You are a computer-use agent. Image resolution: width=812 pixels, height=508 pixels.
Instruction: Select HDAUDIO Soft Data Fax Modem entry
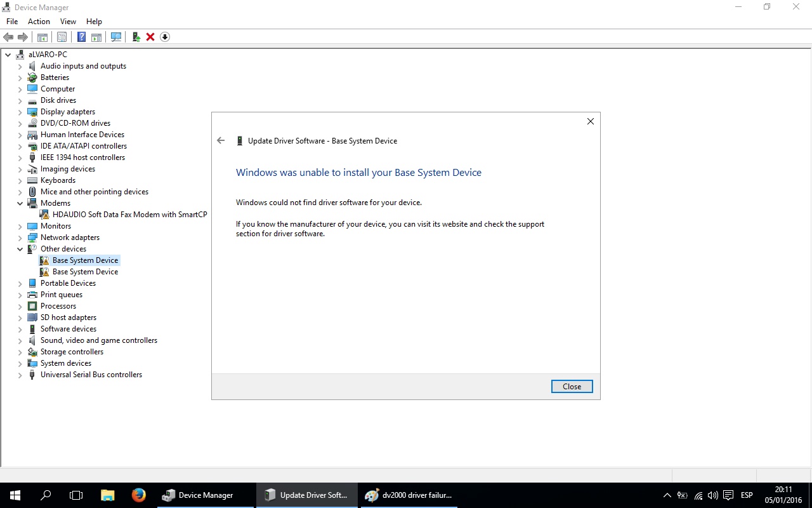pyautogui.click(x=129, y=215)
